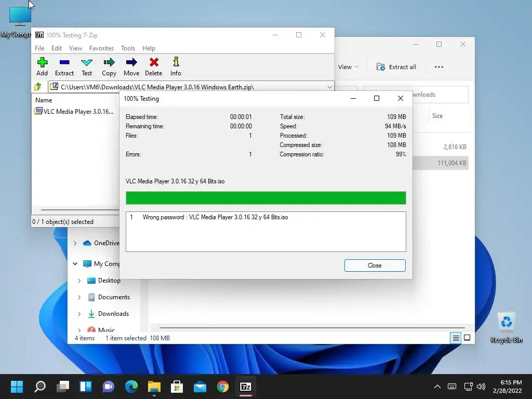
Task: Show hidden system tray icons
Action: coord(437,387)
